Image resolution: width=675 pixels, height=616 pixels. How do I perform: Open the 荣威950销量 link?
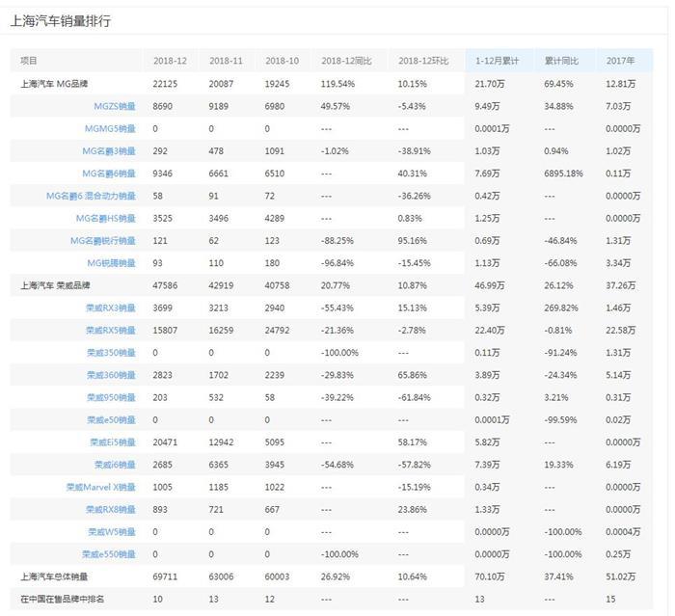click(111, 397)
